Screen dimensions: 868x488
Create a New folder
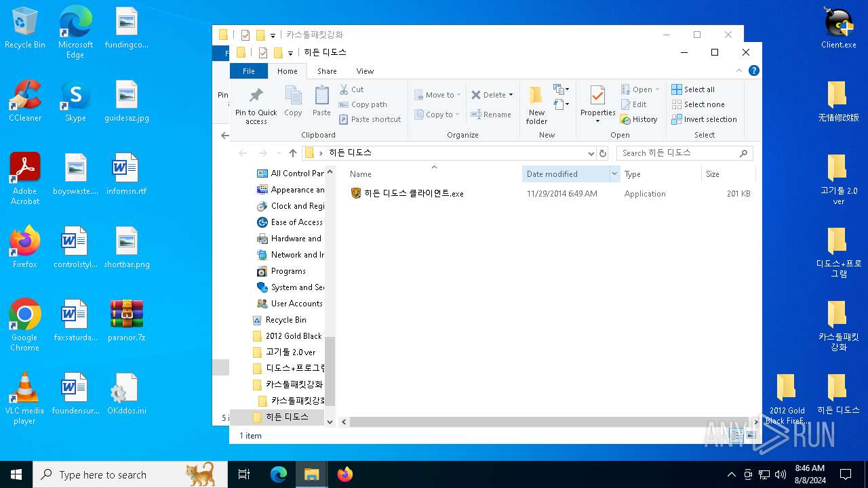point(536,105)
